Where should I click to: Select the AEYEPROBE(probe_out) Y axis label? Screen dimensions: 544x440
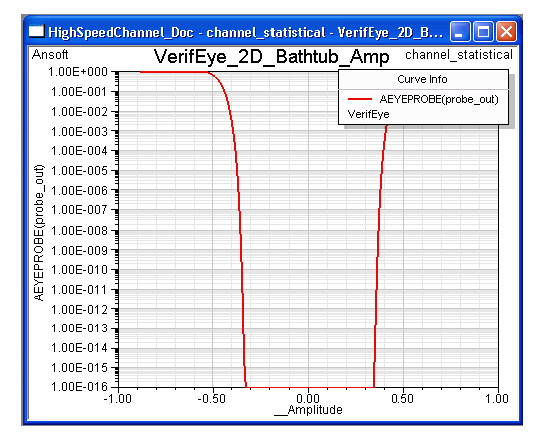tap(39, 233)
